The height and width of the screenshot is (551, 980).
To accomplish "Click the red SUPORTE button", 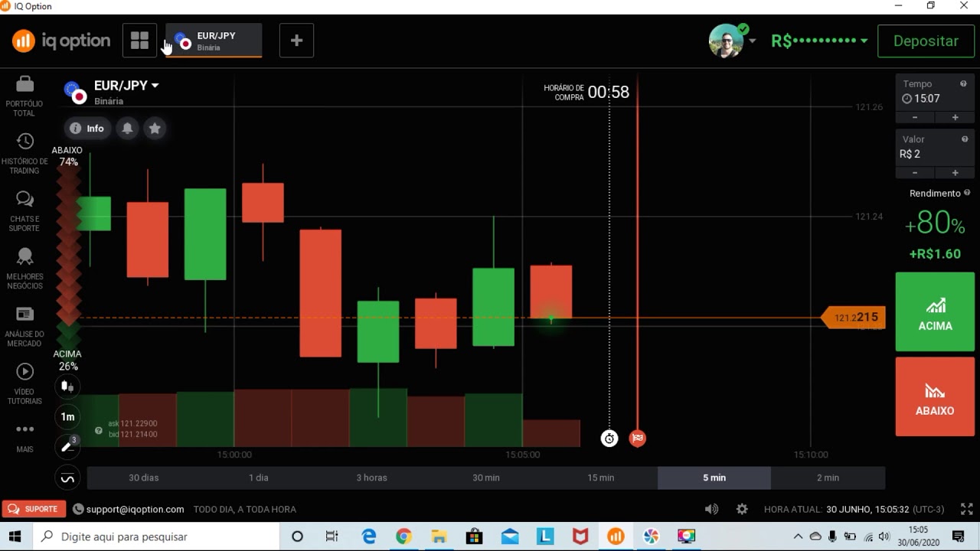I will click(x=33, y=509).
